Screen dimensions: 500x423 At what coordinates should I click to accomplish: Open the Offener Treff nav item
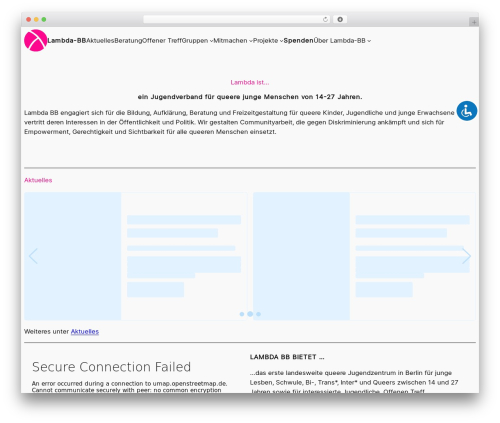point(162,41)
